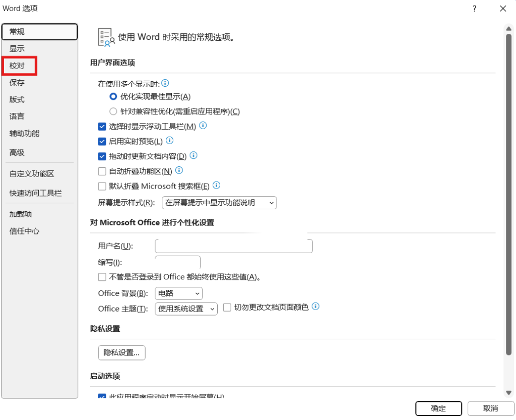Click info icon beside 拖动时更新文档内容
Screen dimensions: 516x420
point(193,156)
